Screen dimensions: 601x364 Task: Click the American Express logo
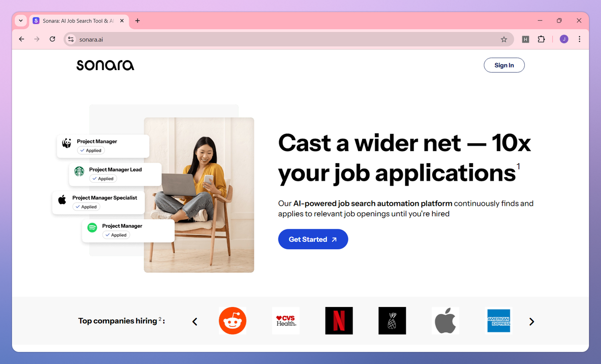point(499,321)
